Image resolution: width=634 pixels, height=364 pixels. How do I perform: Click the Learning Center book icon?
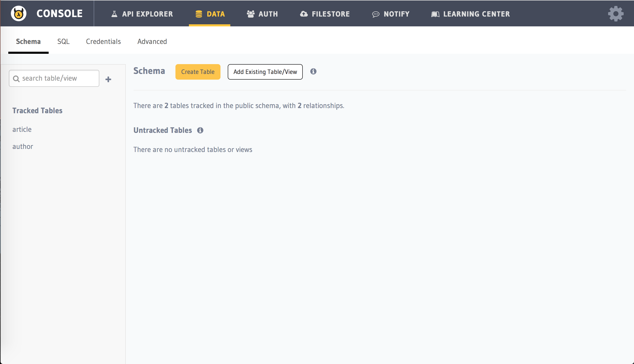[x=435, y=14]
